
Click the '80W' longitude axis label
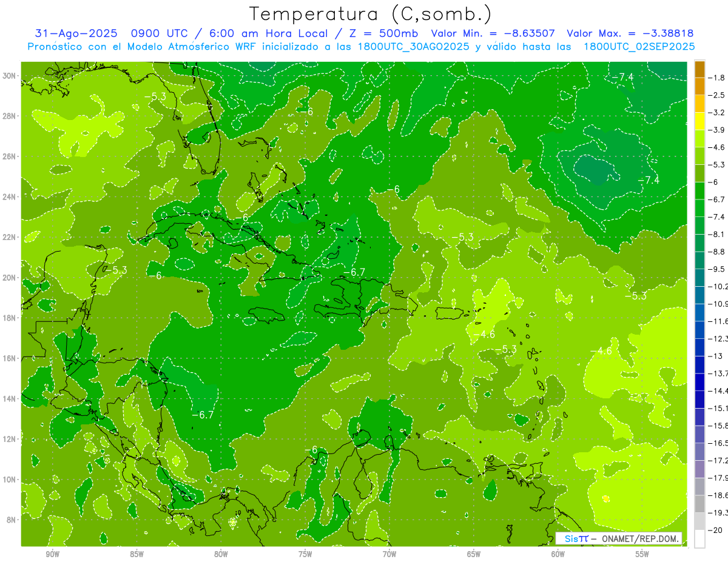click(x=221, y=554)
